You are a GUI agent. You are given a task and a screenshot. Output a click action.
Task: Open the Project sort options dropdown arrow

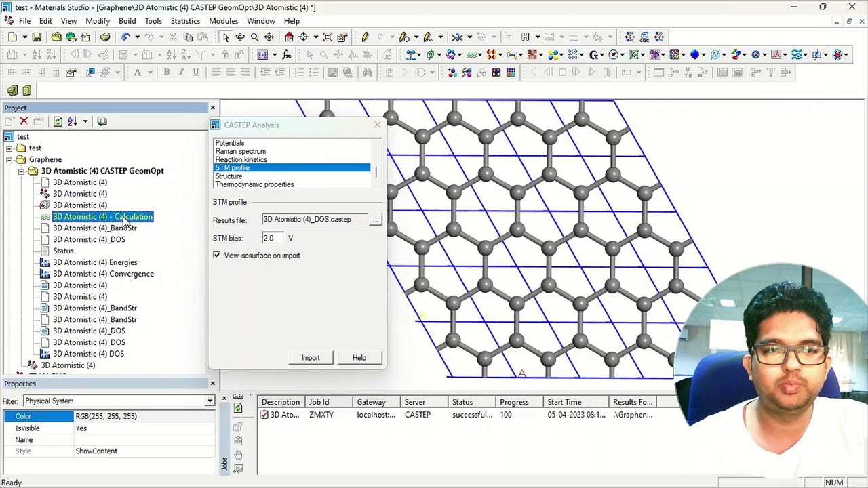click(x=85, y=121)
